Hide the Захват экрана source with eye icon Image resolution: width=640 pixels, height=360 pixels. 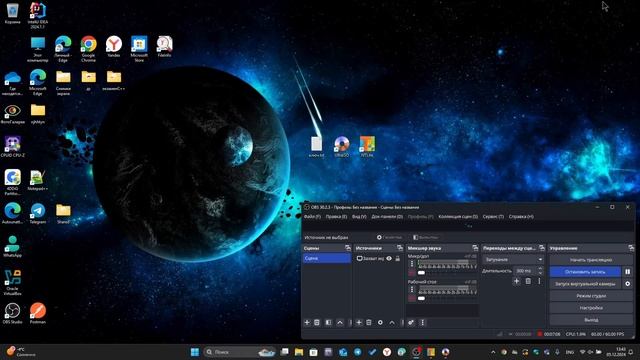[389, 258]
